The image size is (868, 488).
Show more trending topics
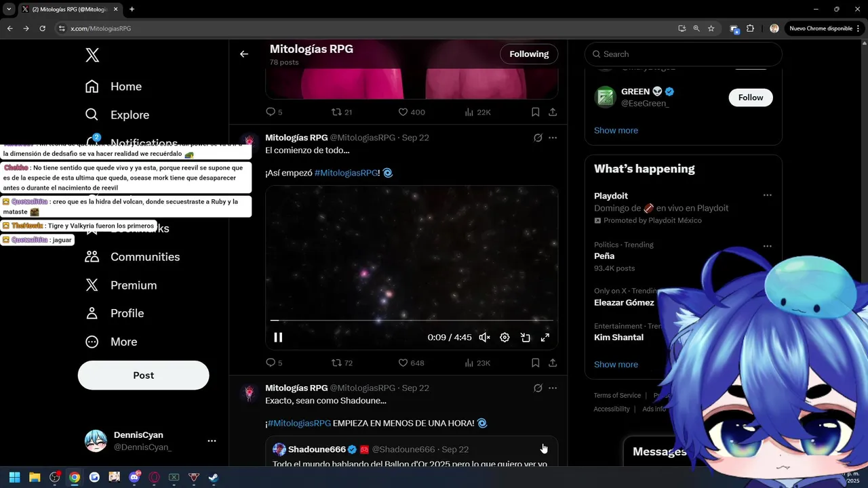click(x=616, y=365)
